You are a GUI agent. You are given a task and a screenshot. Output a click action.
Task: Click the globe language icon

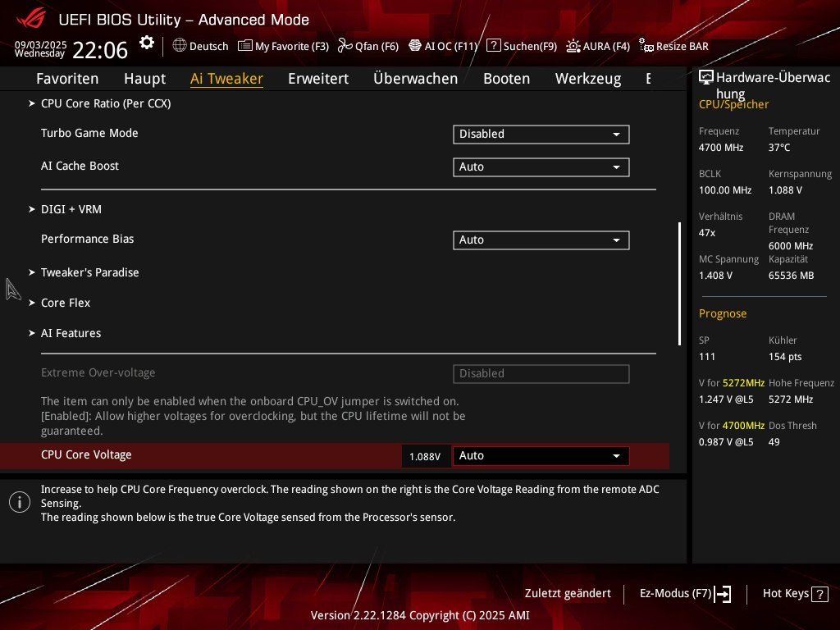(x=180, y=45)
